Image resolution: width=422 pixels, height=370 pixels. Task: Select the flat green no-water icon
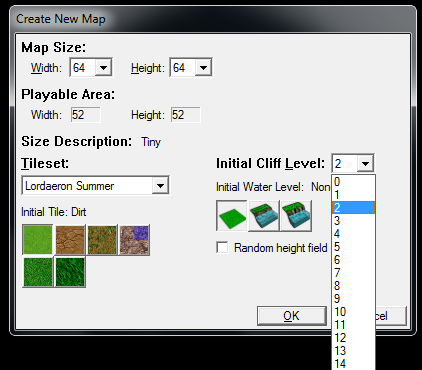pyautogui.click(x=232, y=216)
